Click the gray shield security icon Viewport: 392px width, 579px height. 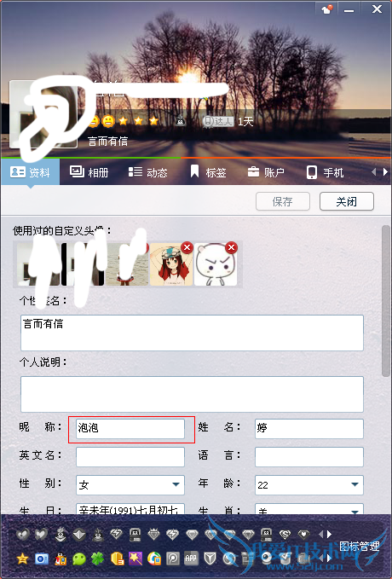click(210, 559)
